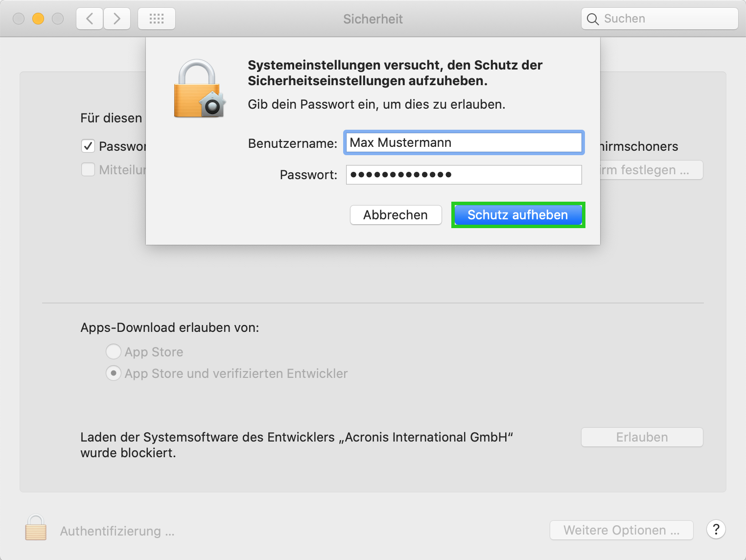This screenshot has width=746, height=560.
Task: Focus the Benutzername input field
Action: pyautogui.click(x=463, y=142)
